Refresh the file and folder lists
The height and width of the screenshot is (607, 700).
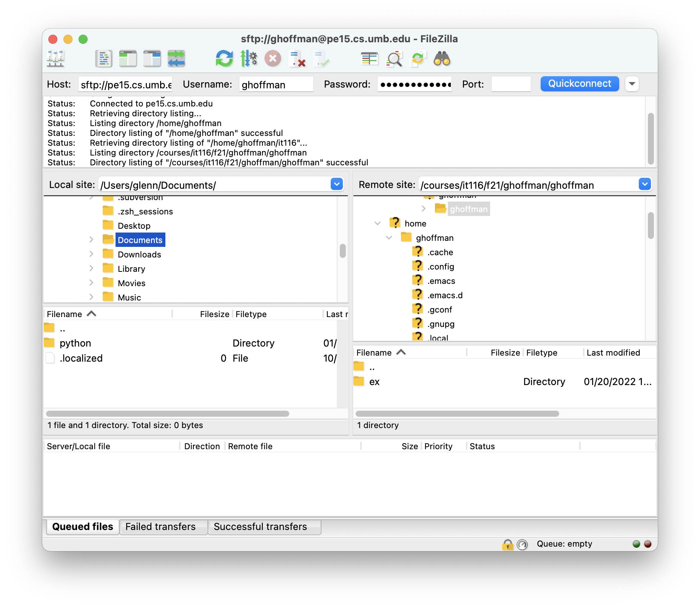(x=225, y=59)
